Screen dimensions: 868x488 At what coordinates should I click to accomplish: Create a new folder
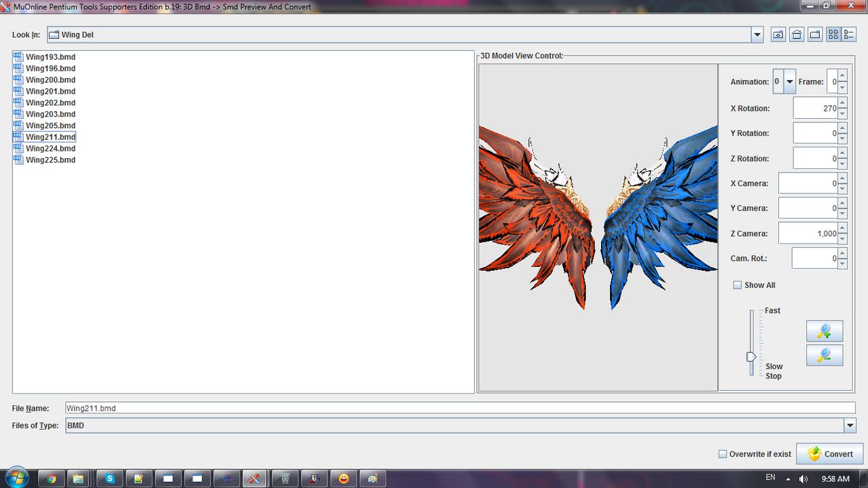pos(815,35)
